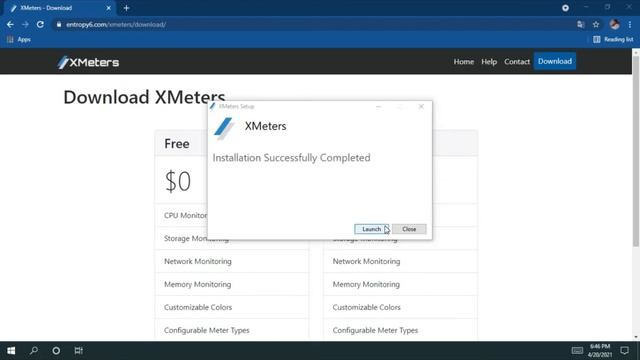This screenshot has height=360, width=640.
Task: View site lock information icon
Action: (59, 24)
